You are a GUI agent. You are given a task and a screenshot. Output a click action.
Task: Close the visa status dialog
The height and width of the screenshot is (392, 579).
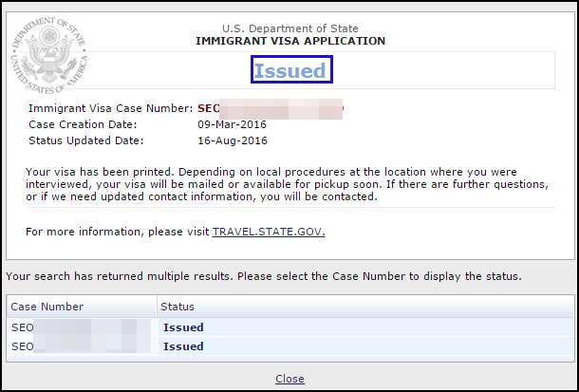289,379
